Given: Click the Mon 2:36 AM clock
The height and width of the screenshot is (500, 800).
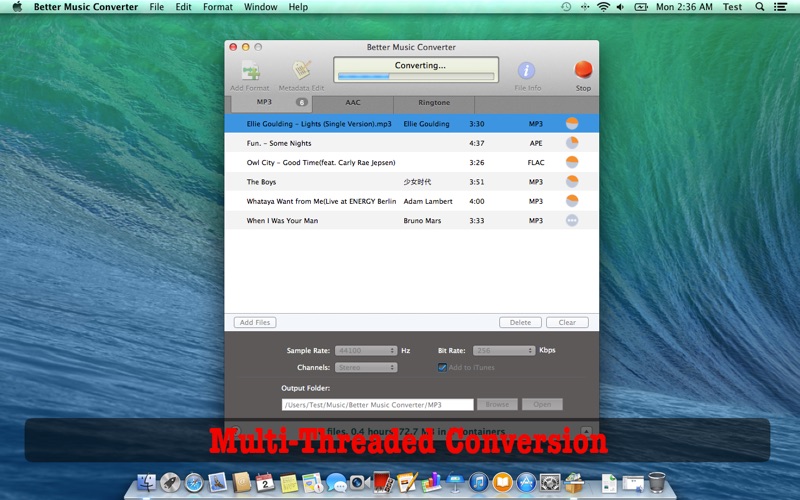Looking at the screenshot, I should pyautogui.click(x=684, y=7).
